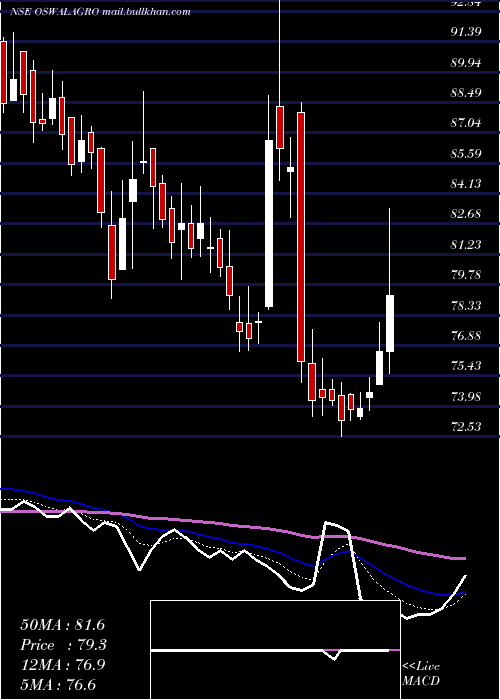This screenshot has width=500, height=700.
Task: Click the 88.49 price axis label
Action: tap(466, 92)
